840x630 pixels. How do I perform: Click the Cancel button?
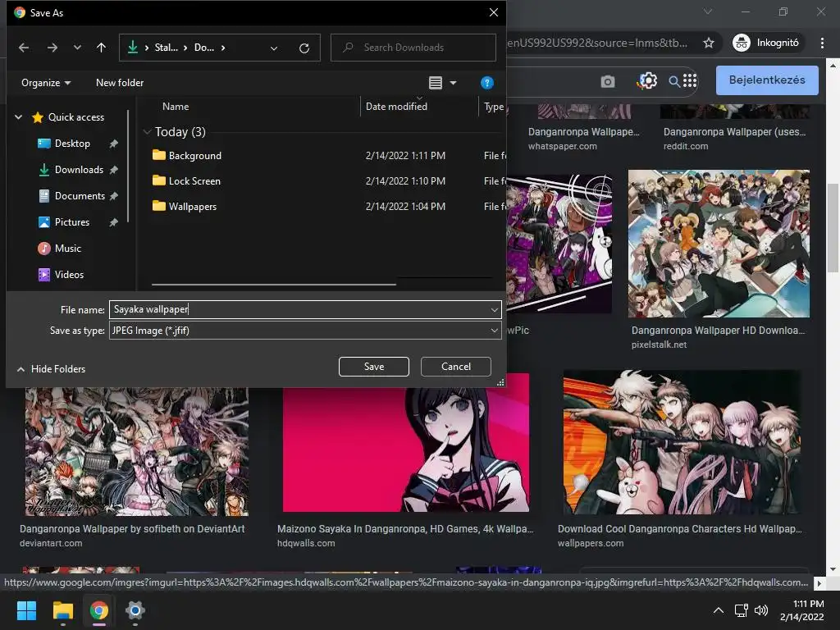[x=456, y=367]
